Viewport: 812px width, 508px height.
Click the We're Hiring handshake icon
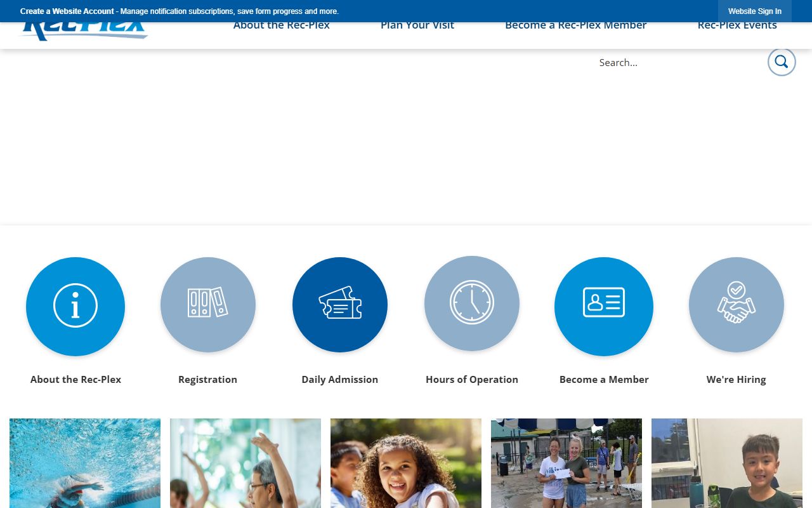click(737, 305)
